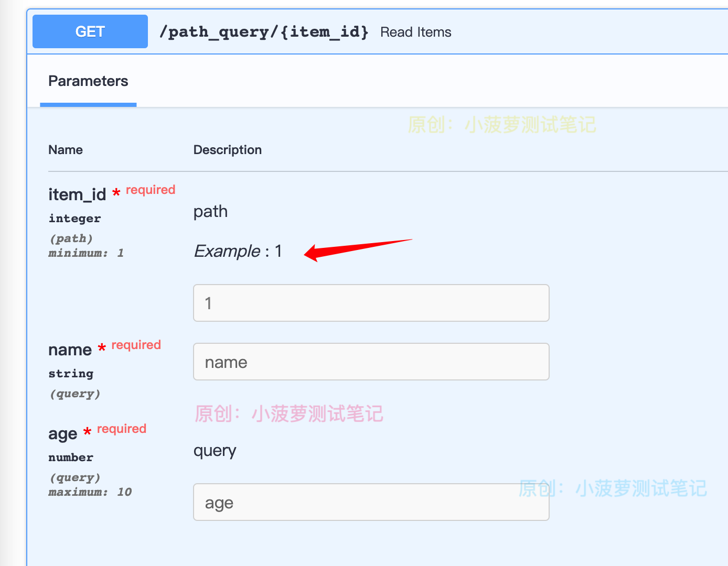Click the age query input field
The width and height of the screenshot is (728, 566).
tap(371, 502)
